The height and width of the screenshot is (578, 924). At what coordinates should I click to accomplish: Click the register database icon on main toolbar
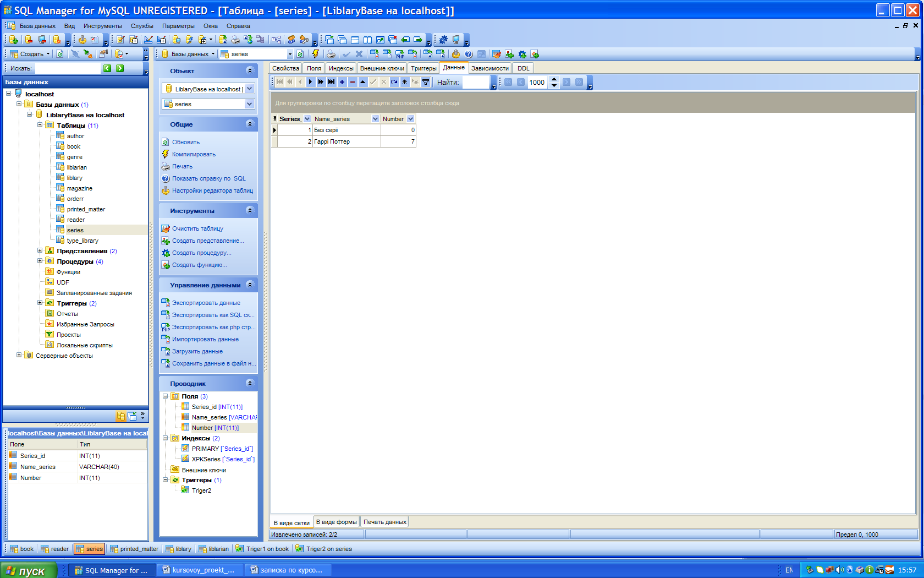tap(14, 40)
